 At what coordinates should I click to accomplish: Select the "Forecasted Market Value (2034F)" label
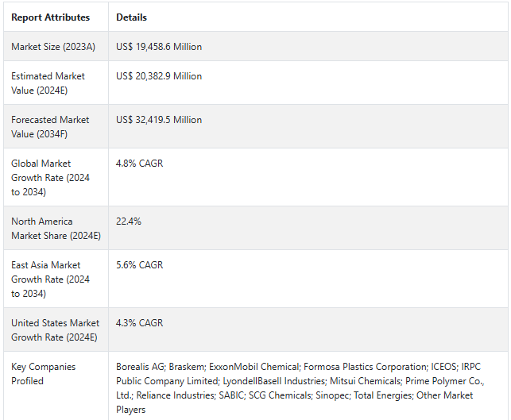click(x=50, y=127)
